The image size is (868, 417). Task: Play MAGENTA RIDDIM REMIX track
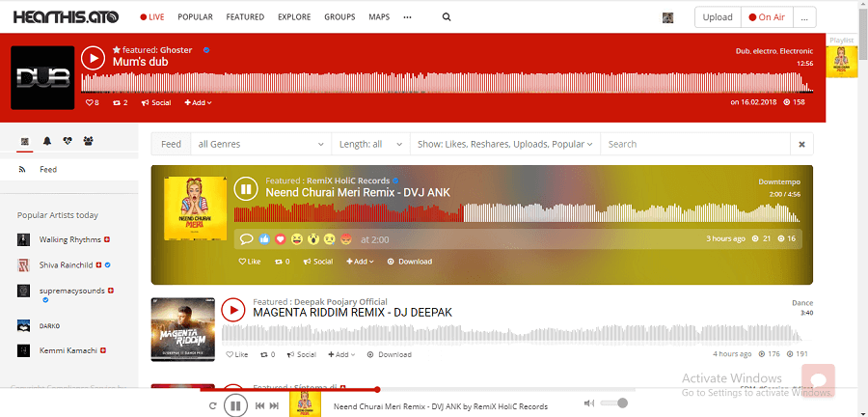(233, 310)
